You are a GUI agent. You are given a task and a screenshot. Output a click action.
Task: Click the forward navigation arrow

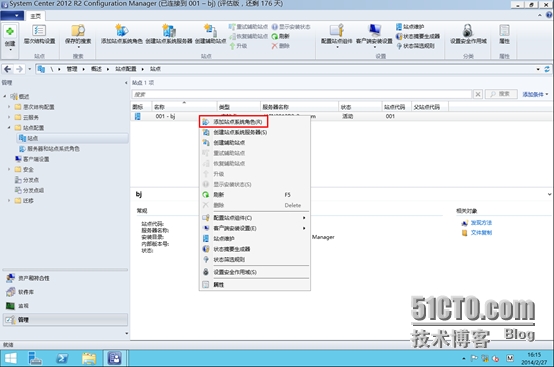19,69
